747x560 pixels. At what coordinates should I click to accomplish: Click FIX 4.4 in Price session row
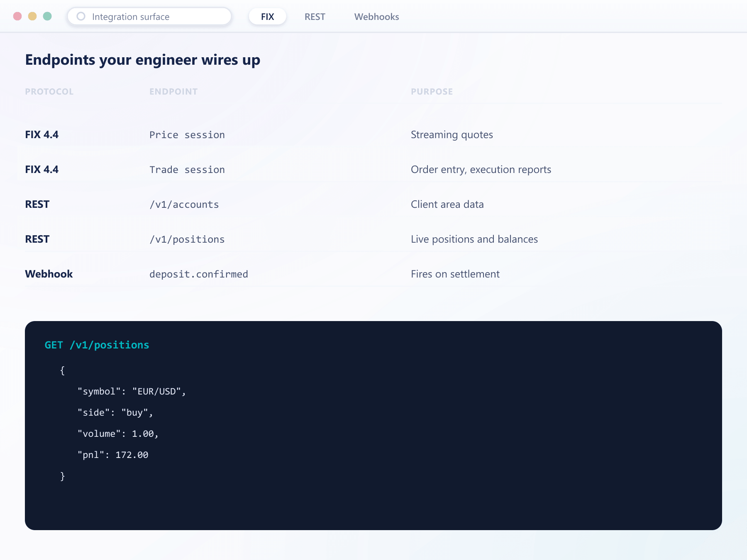coord(42,135)
